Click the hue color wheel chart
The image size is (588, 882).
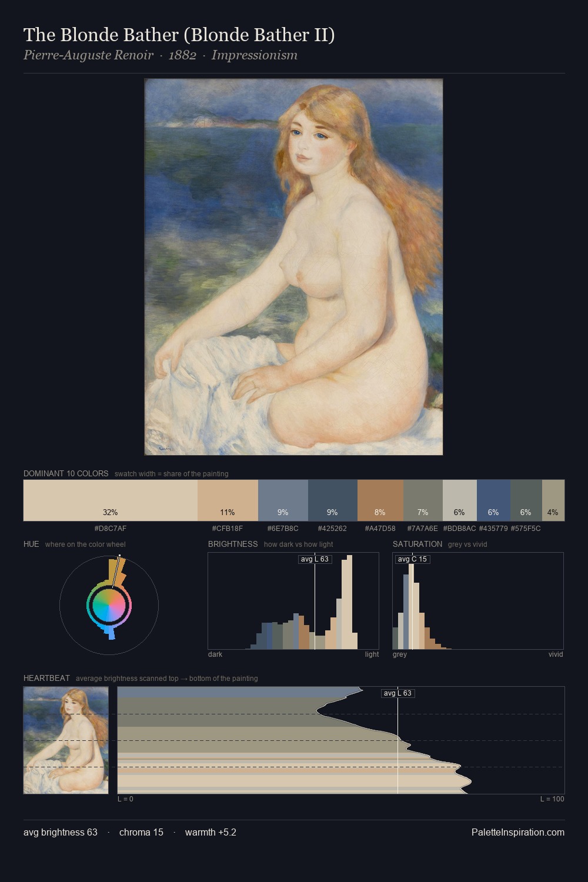pyautogui.click(x=109, y=605)
